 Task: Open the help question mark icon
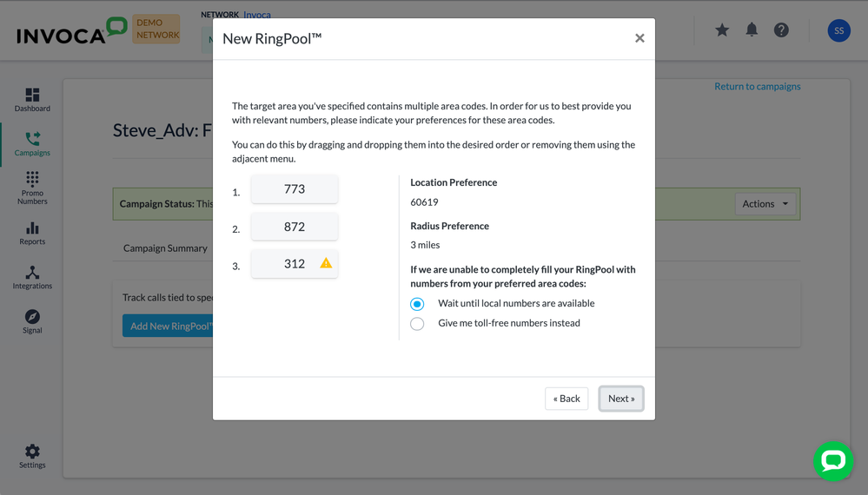[781, 30]
